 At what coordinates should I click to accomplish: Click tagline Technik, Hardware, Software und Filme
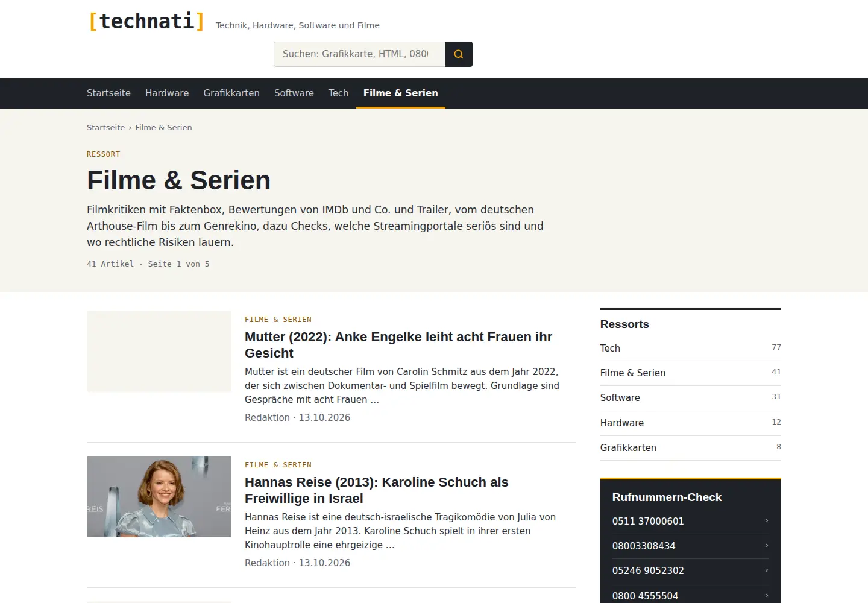pos(298,25)
